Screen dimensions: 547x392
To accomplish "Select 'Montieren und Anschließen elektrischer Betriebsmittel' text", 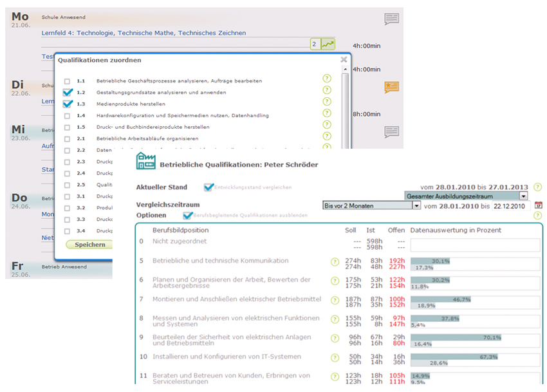I will point(237,299).
